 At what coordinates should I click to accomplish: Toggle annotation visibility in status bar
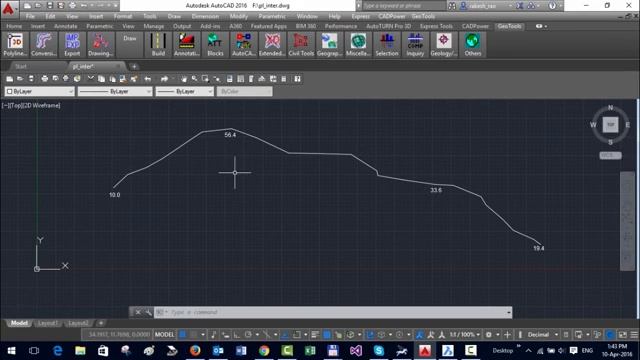(419, 335)
